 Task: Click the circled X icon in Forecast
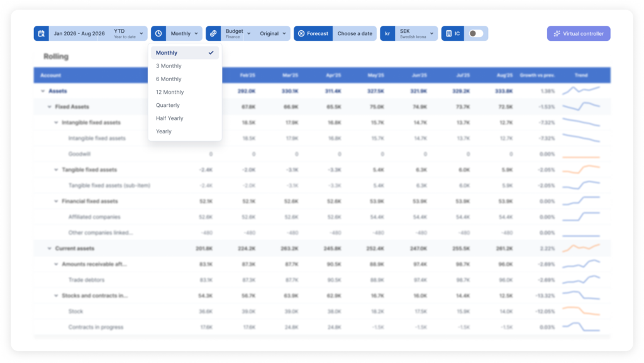[301, 34]
